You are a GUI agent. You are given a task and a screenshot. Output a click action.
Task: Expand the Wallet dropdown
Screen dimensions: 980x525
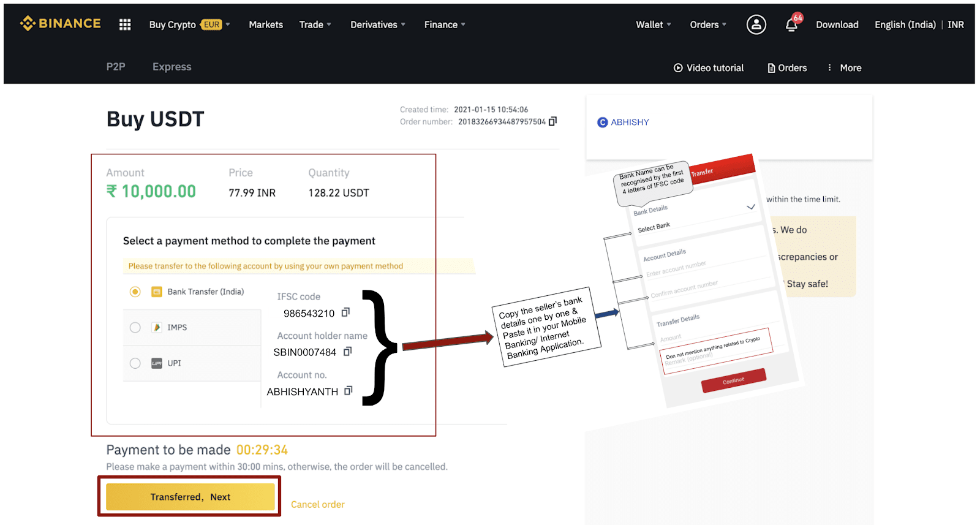click(669, 25)
